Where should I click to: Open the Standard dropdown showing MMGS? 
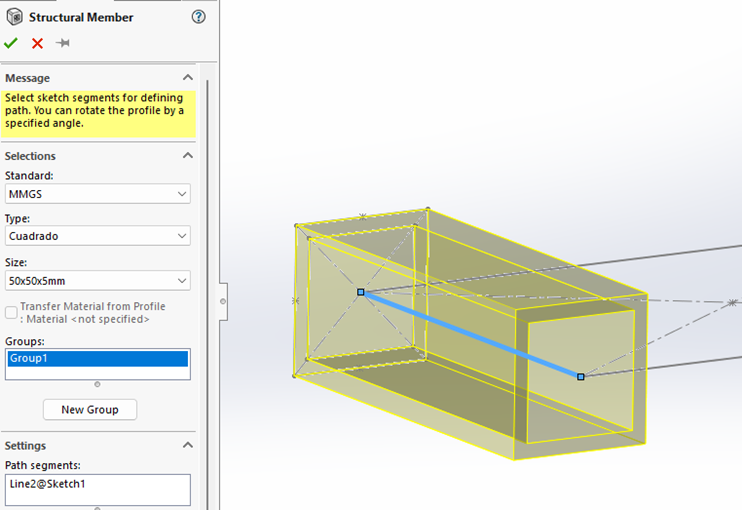[x=98, y=194]
